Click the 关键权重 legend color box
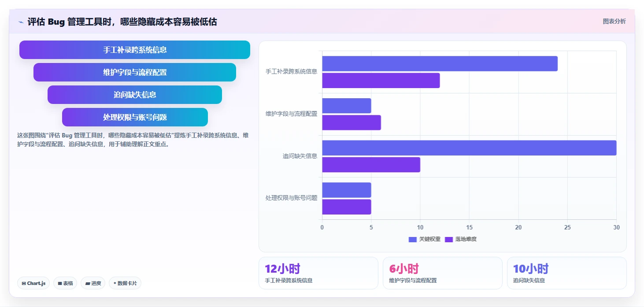 tap(413, 239)
